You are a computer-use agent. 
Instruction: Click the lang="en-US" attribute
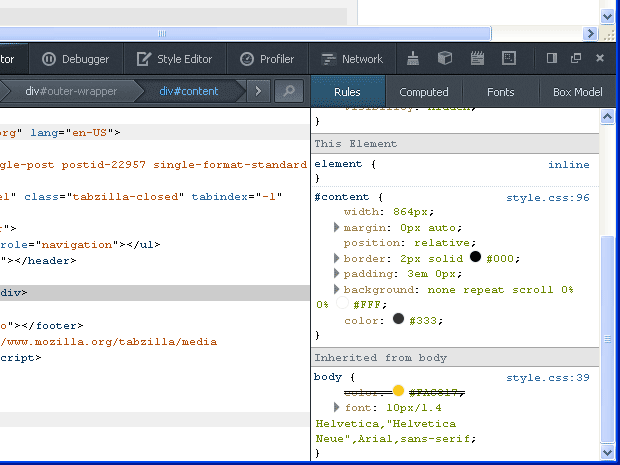[x=72, y=132]
